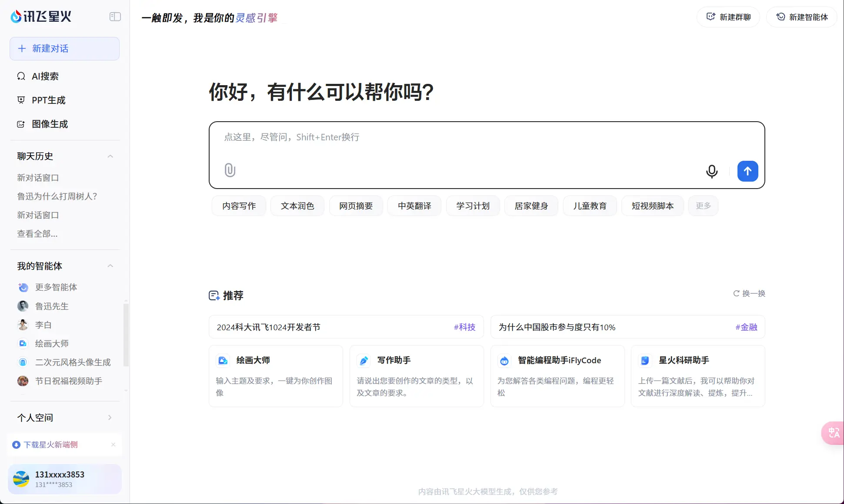
Task: Select 绘画大师 in the sidebar agent list
Action: [x=43, y=344]
